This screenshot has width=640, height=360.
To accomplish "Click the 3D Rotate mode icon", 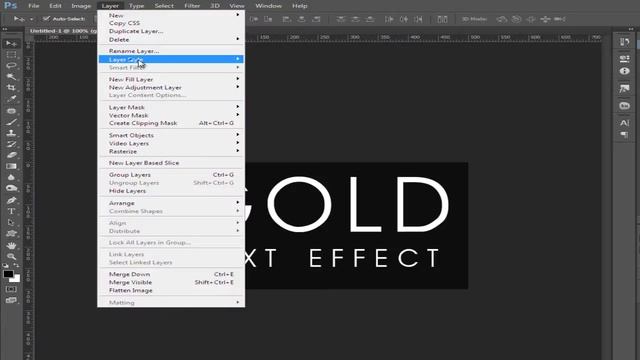I will tap(502, 19).
